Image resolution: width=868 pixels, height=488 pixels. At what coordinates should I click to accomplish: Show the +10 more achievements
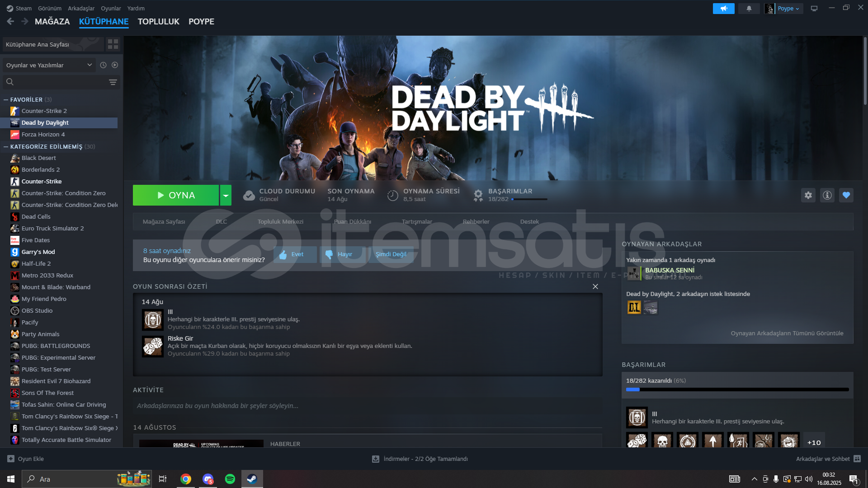[814, 442]
